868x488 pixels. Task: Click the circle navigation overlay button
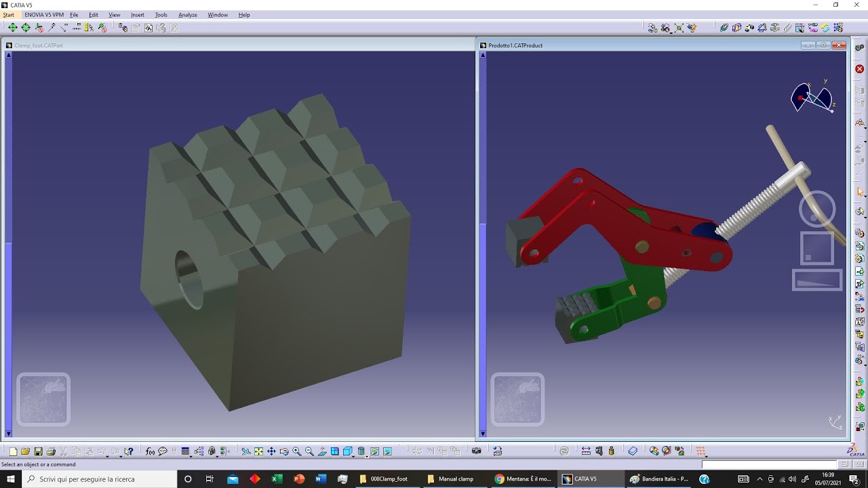click(x=817, y=209)
